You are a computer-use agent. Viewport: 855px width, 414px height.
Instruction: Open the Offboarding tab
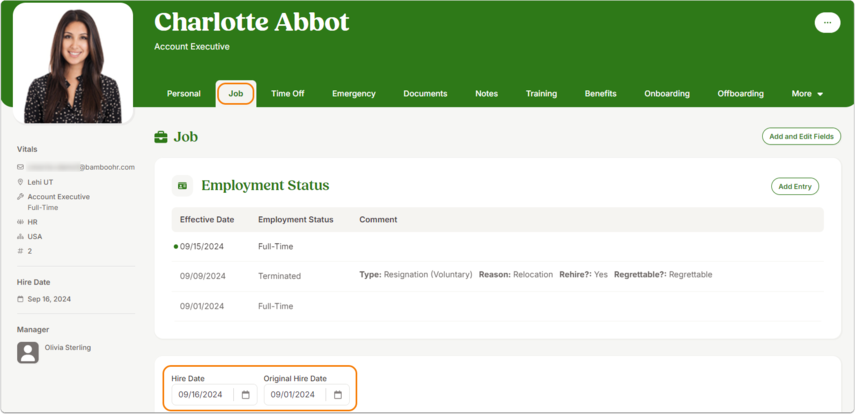coord(740,94)
